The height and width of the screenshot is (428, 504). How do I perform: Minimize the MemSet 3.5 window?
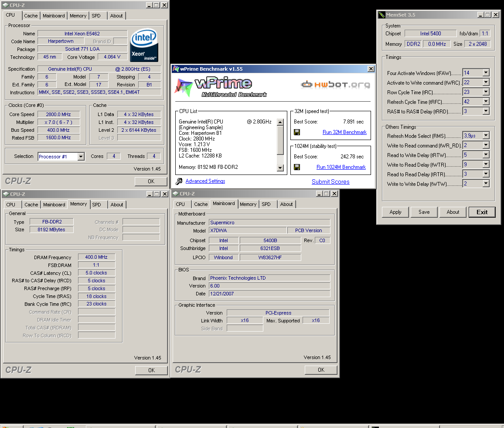(480, 15)
